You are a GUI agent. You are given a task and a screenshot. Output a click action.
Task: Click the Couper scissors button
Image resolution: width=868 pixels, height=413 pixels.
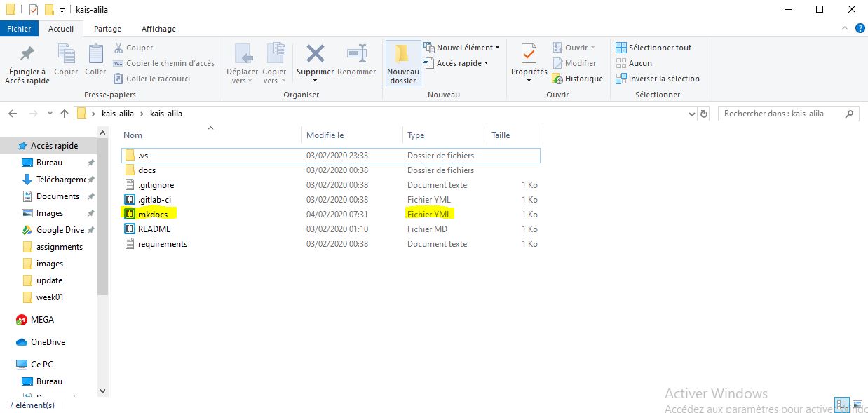click(133, 48)
